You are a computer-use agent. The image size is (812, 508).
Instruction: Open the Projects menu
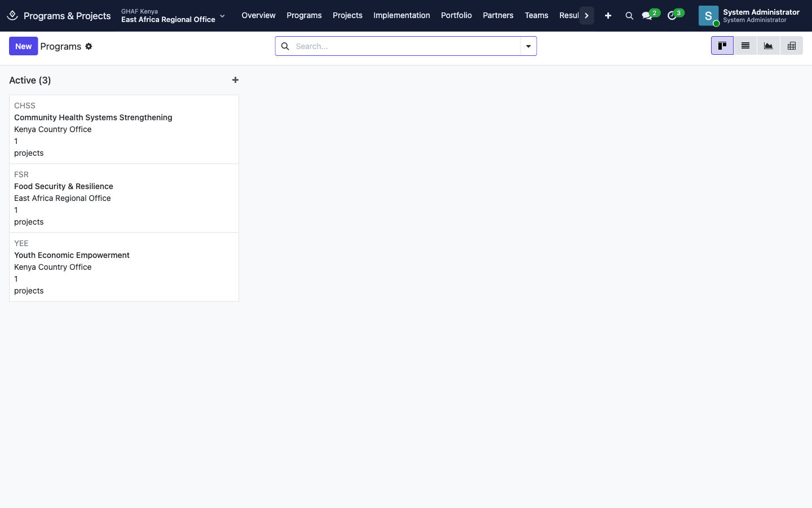(x=347, y=15)
